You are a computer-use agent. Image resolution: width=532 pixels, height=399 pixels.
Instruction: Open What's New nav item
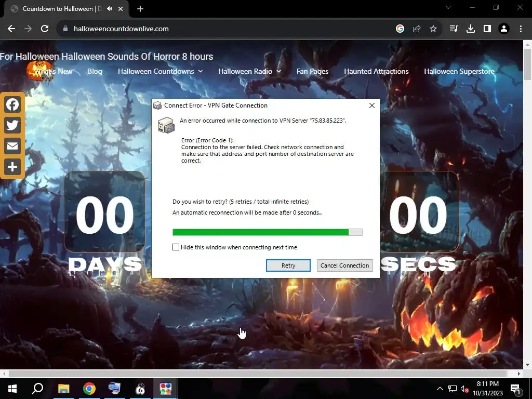point(54,71)
